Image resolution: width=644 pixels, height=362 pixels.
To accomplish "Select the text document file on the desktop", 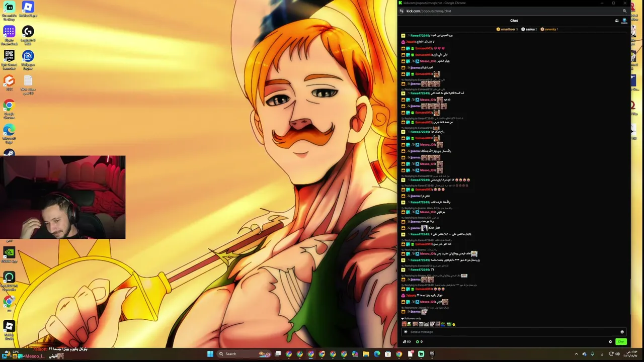I will 28,85.
